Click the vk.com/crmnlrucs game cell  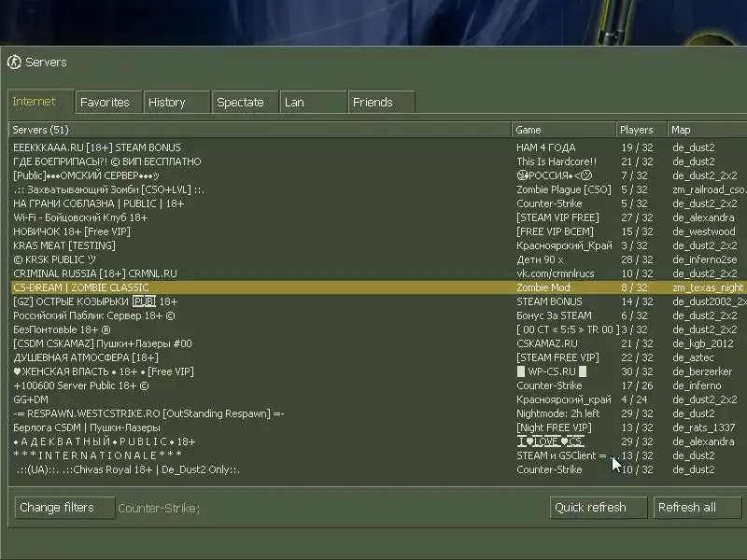[555, 273]
